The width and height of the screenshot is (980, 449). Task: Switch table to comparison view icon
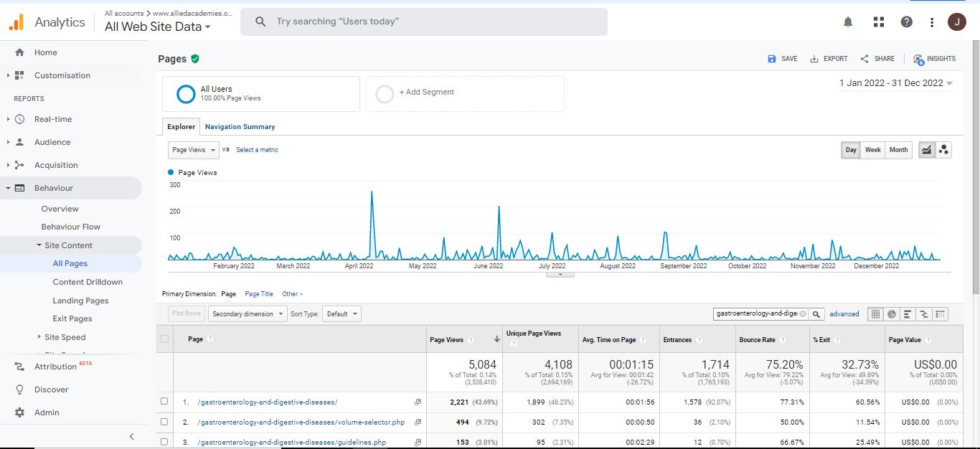923,314
